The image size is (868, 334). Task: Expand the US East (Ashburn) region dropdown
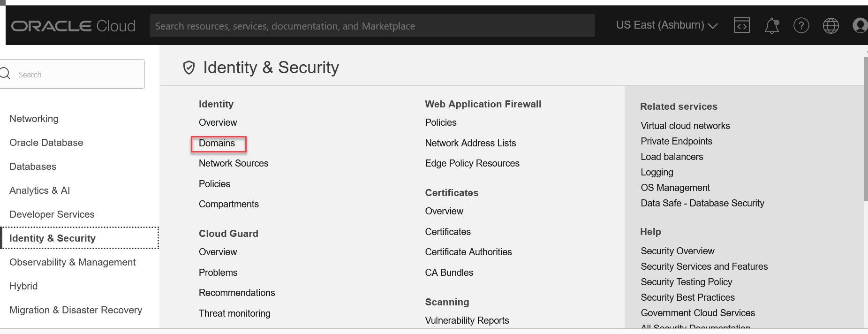coord(666,25)
